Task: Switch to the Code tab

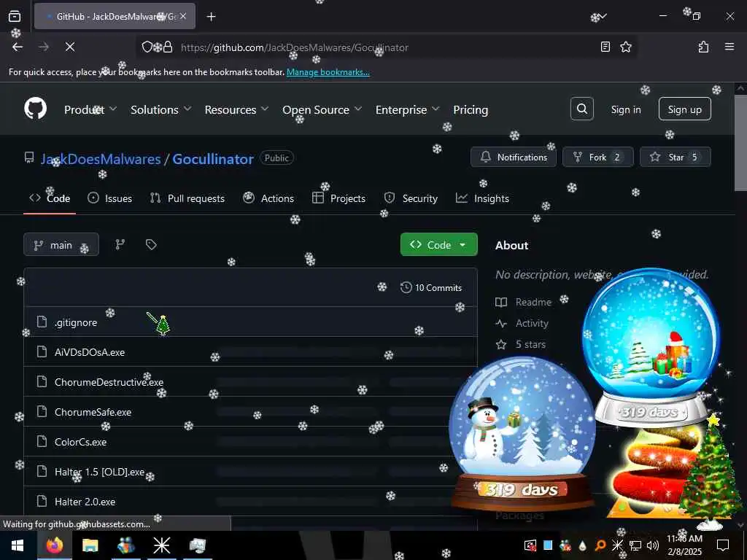Action: pos(50,198)
